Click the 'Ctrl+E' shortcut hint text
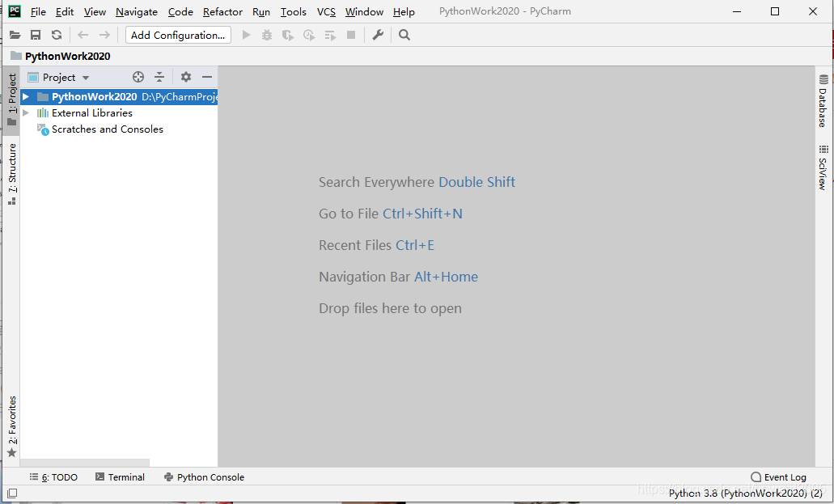Image resolution: width=834 pixels, height=504 pixels. click(415, 245)
